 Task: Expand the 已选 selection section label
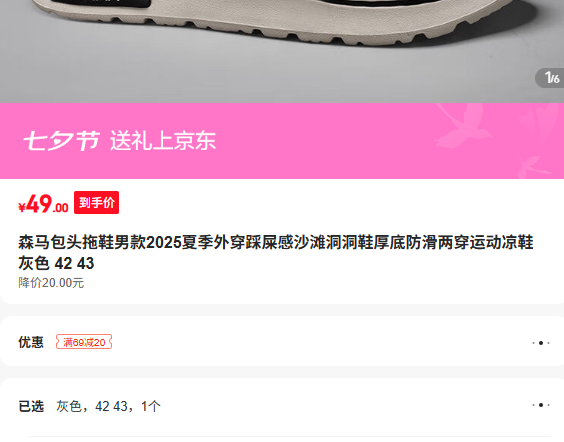[31, 406]
